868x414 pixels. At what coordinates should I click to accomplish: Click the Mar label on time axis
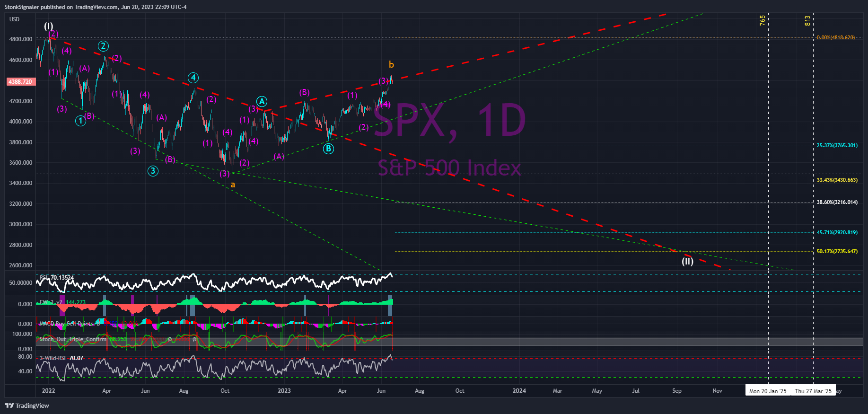[558, 391]
